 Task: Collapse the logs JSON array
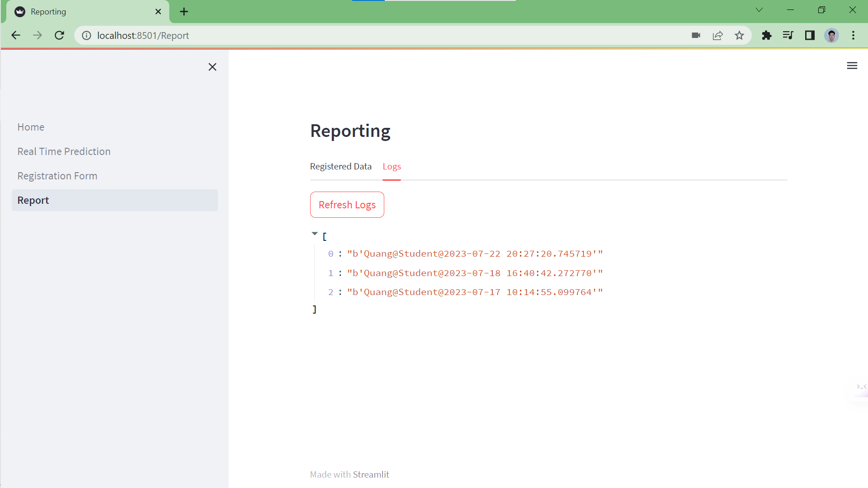315,234
